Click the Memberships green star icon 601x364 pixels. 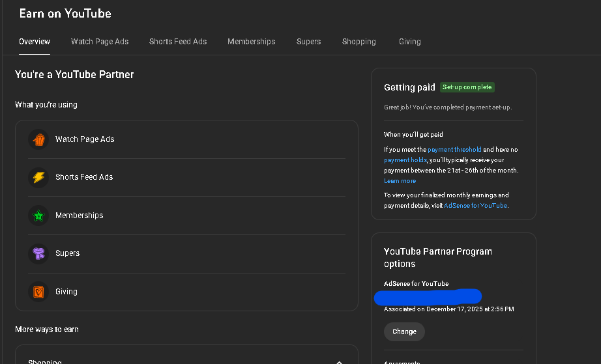coord(38,216)
